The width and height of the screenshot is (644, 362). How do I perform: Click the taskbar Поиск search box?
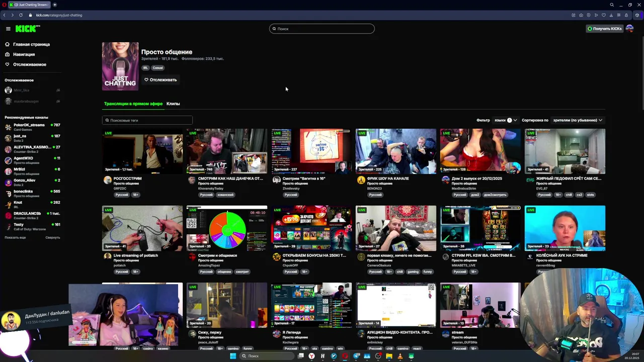pyautogui.click(x=267, y=356)
